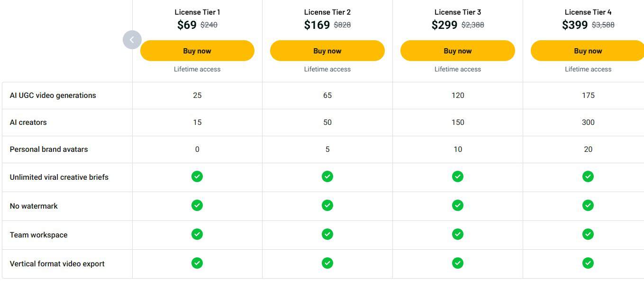Screen dimensions: 644x281
Task: Click the No watermark checkmark under License Tier 1
Action: (197, 205)
